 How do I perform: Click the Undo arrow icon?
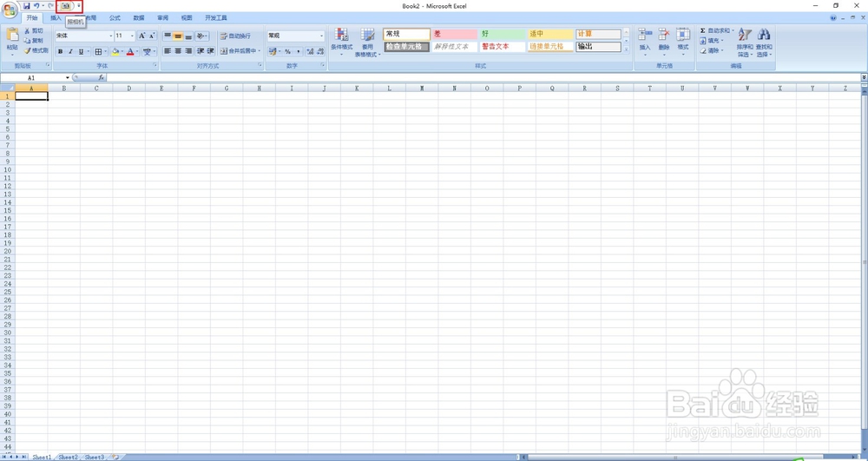coord(36,5)
